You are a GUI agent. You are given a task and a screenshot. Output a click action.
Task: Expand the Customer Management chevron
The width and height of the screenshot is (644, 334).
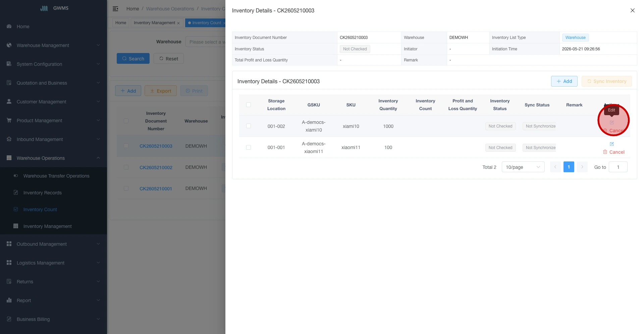coord(98,102)
